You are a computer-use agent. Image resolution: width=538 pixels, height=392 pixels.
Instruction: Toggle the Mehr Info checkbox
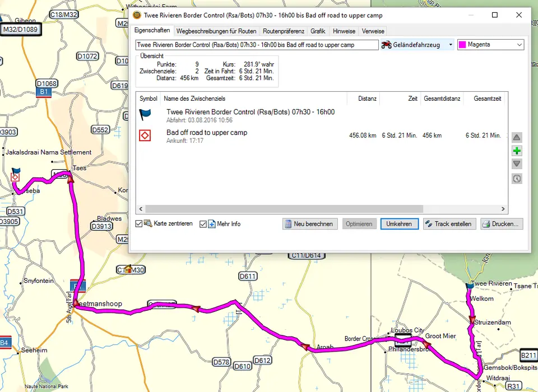click(203, 224)
